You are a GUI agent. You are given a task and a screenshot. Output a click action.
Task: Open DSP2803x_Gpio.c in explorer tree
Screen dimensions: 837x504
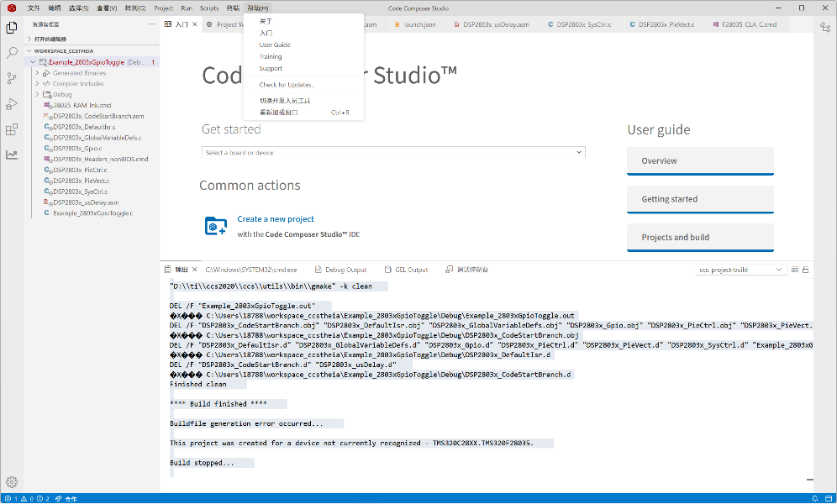(x=77, y=149)
